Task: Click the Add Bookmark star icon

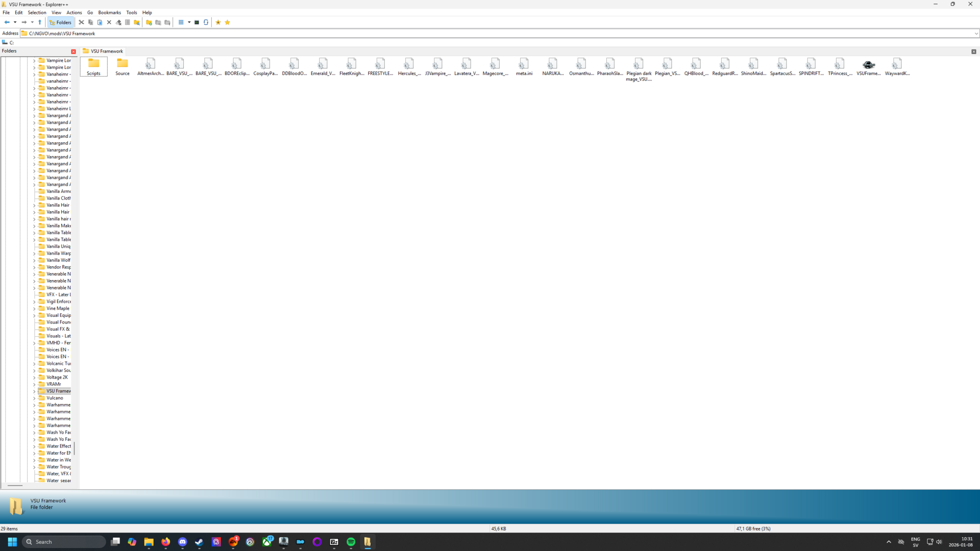Action: (x=218, y=22)
